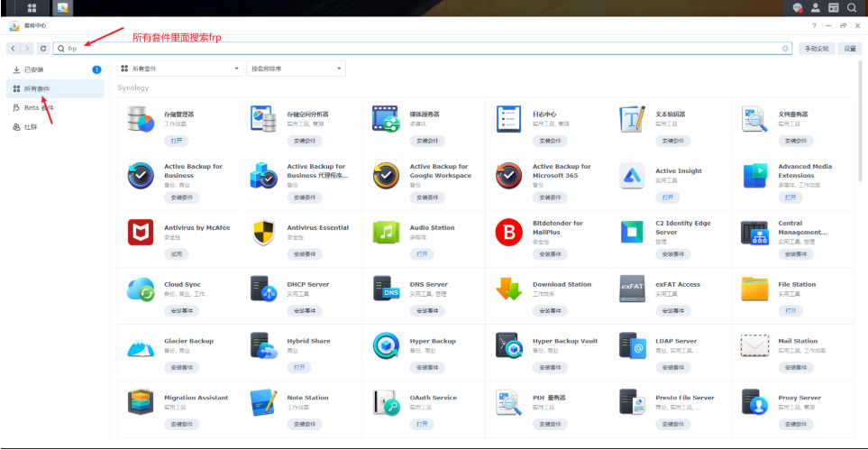The height and width of the screenshot is (450, 868).
Task: Open the 按名称排序 sort dropdown
Action: [295, 68]
